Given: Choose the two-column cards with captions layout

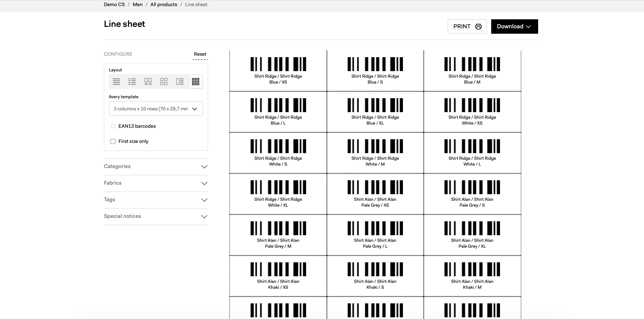Looking at the screenshot, I should [148, 81].
